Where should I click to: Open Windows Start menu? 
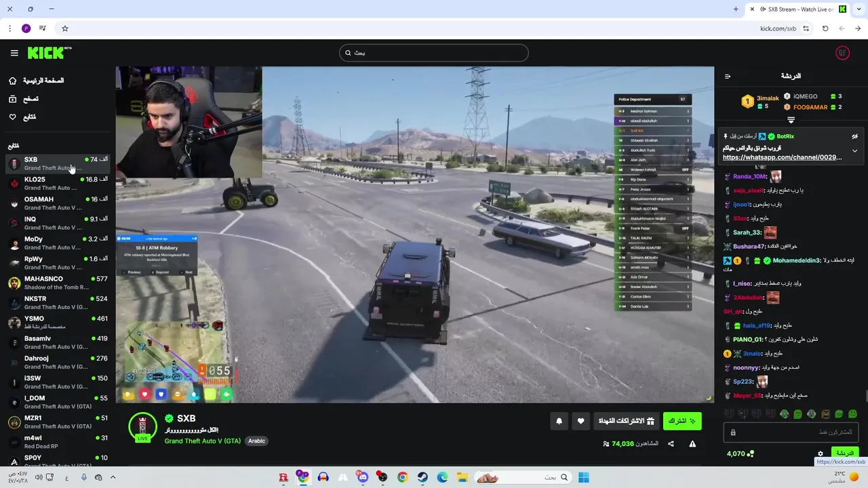pyautogui.click(x=583, y=477)
